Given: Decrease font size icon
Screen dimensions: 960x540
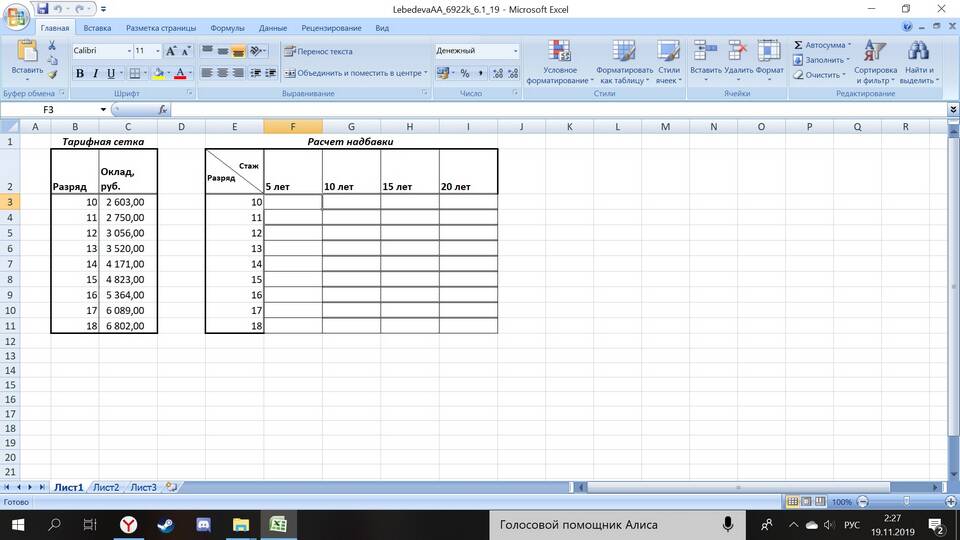Looking at the screenshot, I should 186,51.
